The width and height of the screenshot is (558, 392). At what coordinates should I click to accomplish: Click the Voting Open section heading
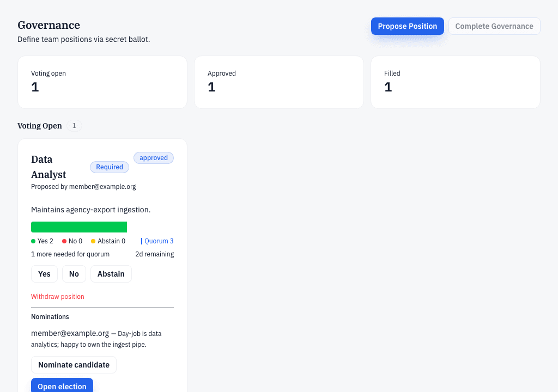(x=39, y=126)
